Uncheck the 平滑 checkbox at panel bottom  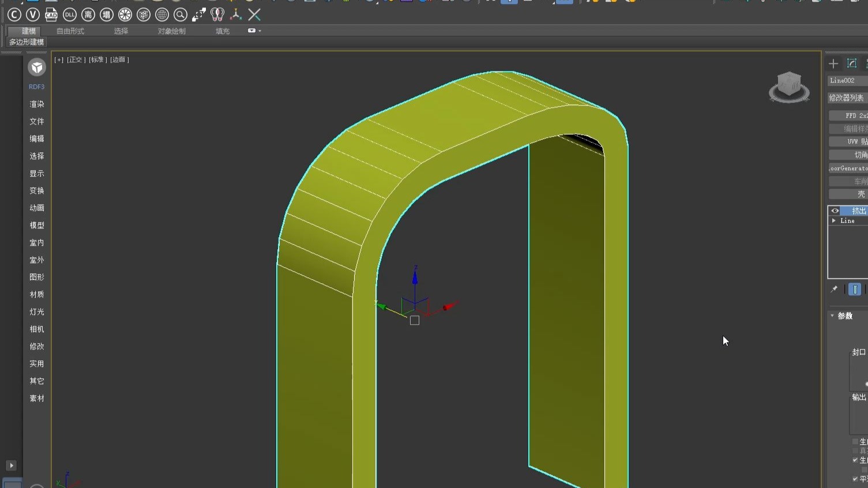[855, 479]
